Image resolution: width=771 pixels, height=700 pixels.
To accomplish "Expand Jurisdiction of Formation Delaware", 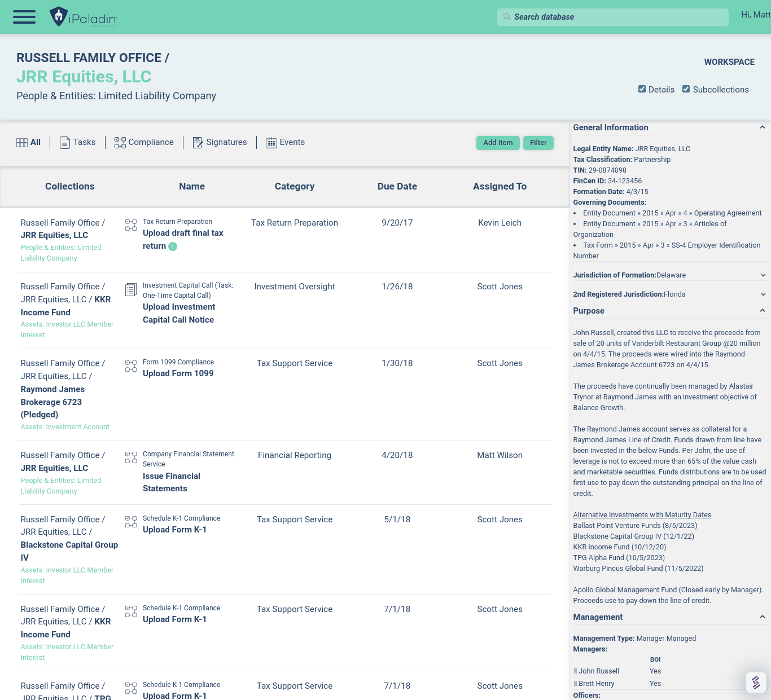I will 763,275.
